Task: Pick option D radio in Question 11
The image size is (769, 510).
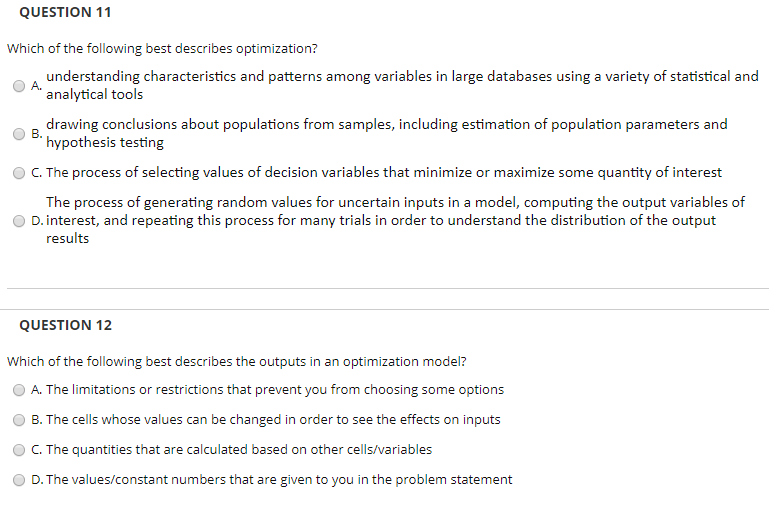Action: pos(19,221)
